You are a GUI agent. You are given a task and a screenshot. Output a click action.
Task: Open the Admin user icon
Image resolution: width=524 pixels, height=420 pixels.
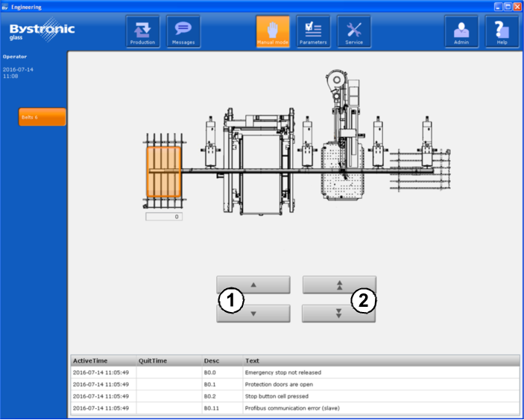point(461,32)
